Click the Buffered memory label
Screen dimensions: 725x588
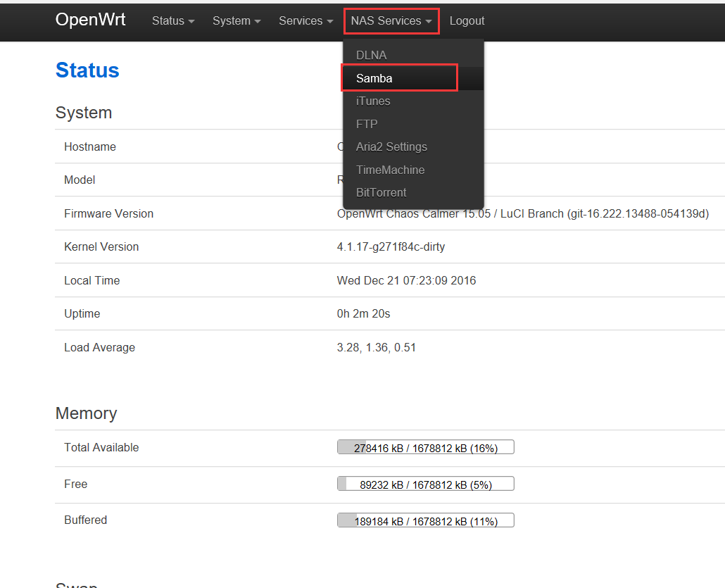(x=86, y=520)
